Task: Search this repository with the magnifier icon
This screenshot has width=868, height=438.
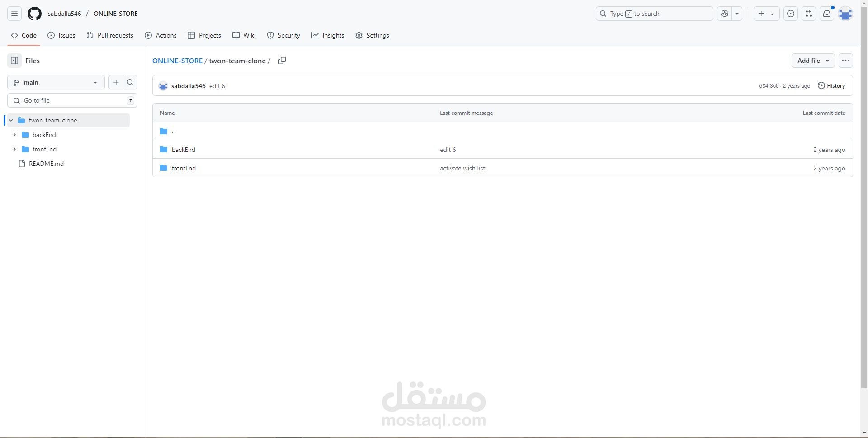Action: tap(130, 82)
